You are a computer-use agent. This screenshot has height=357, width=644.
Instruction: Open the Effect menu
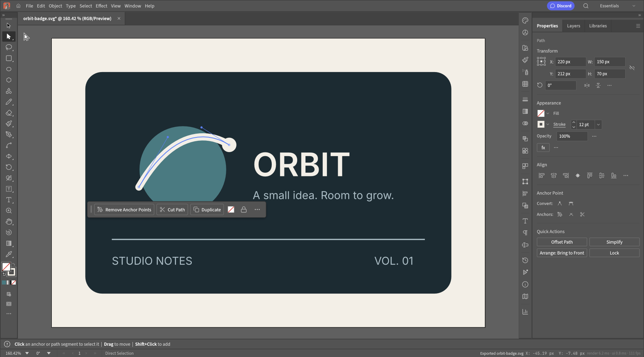pos(101,6)
